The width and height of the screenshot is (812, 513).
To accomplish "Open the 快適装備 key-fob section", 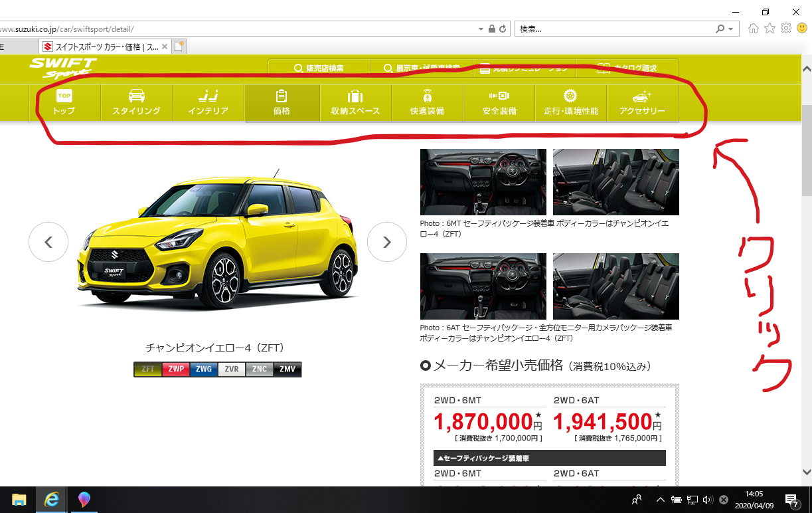I will click(x=427, y=103).
